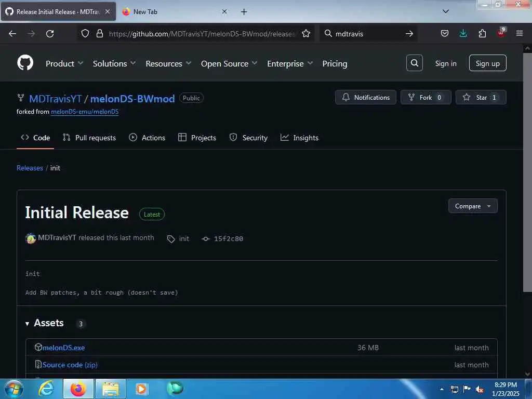Viewport: 532px width, 399px height.
Task: Download Source code (zip)
Action: 70,365
